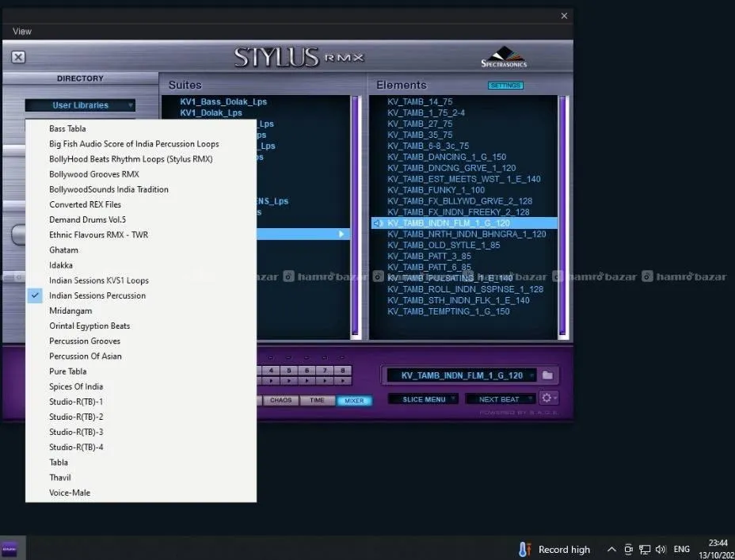Select part 4 button
Viewport: 735px width, 560px height.
271,371
